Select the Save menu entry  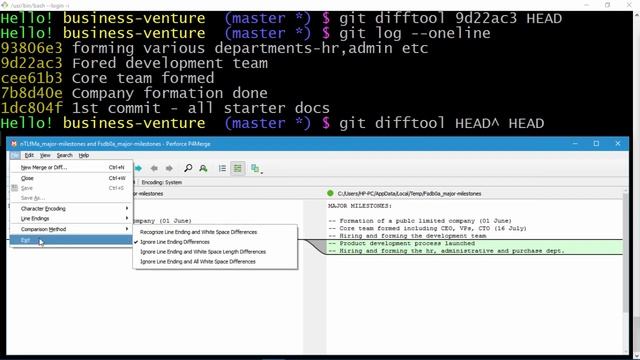point(71,188)
